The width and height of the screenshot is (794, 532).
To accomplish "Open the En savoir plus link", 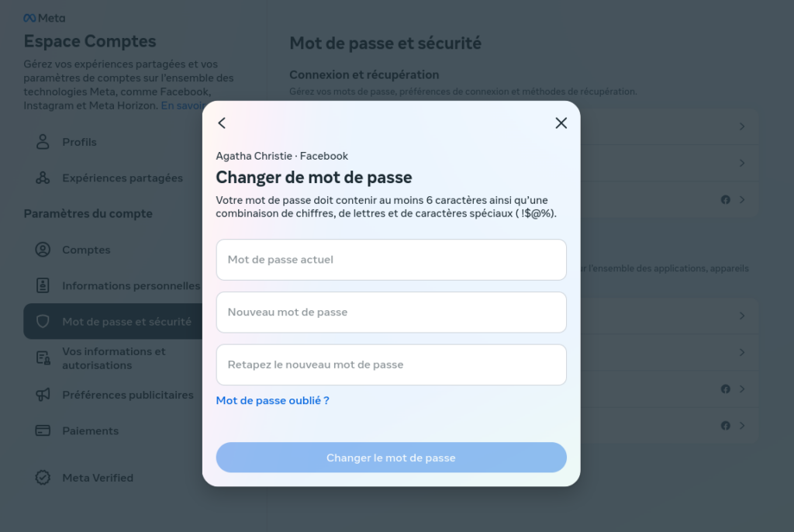I will click(182, 105).
